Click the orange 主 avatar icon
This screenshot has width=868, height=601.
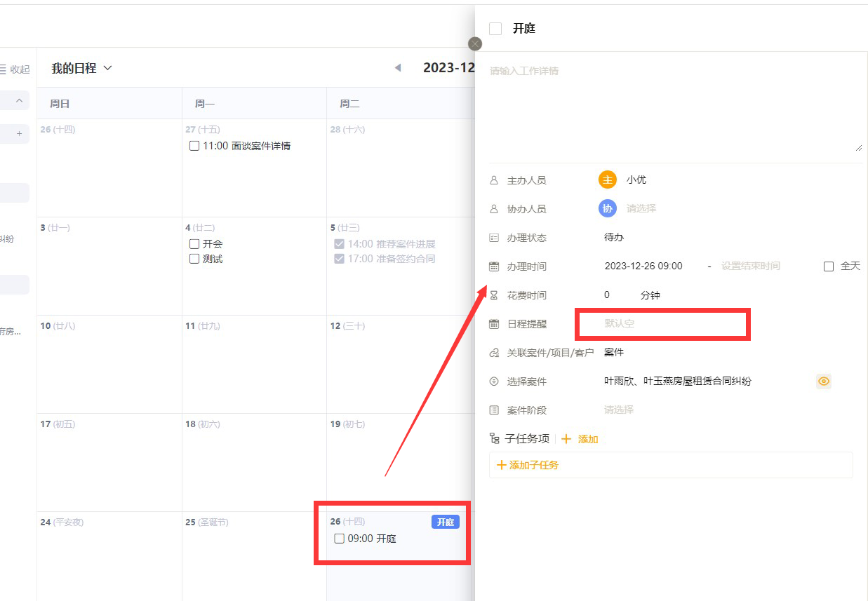tap(607, 180)
